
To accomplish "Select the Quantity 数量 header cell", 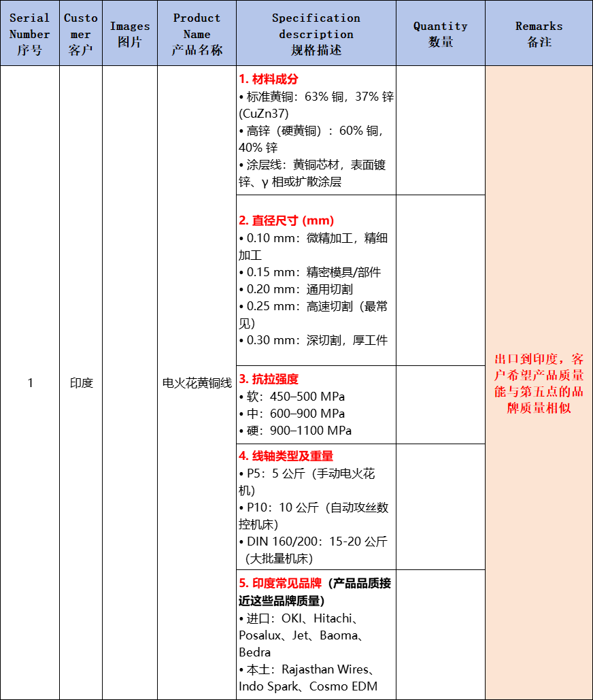I will 440,33.
